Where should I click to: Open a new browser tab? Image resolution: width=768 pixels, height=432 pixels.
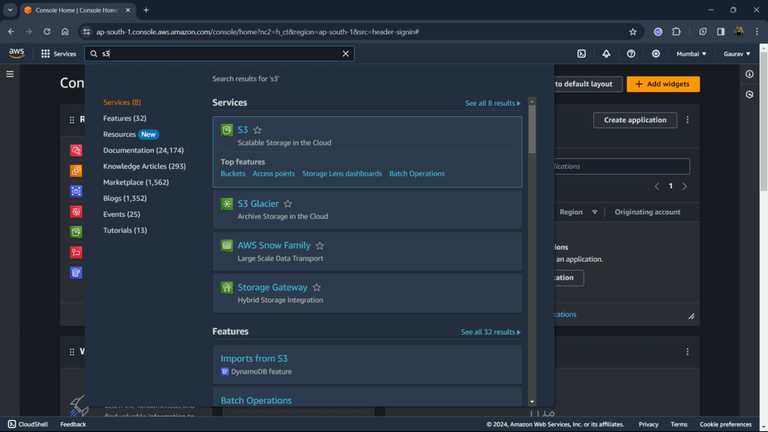(146, 10)
